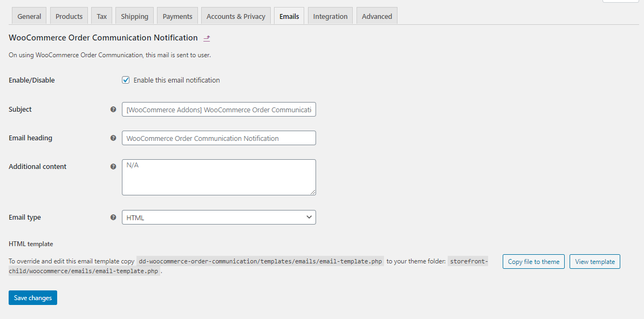
Task: Switch to Accounts & Privacy tab
Action: [x=236, y=16]
